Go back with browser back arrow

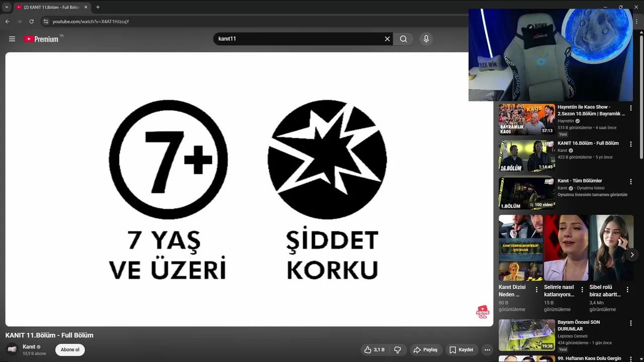coord(7,22)
